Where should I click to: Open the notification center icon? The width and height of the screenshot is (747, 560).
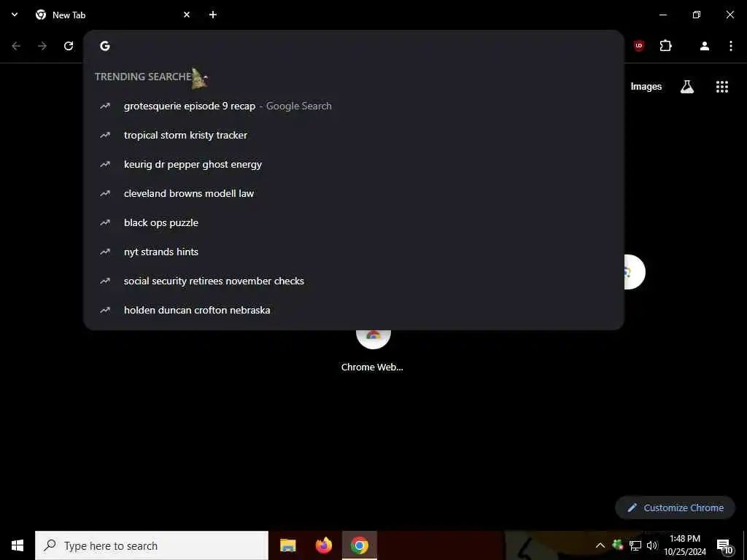724,546
